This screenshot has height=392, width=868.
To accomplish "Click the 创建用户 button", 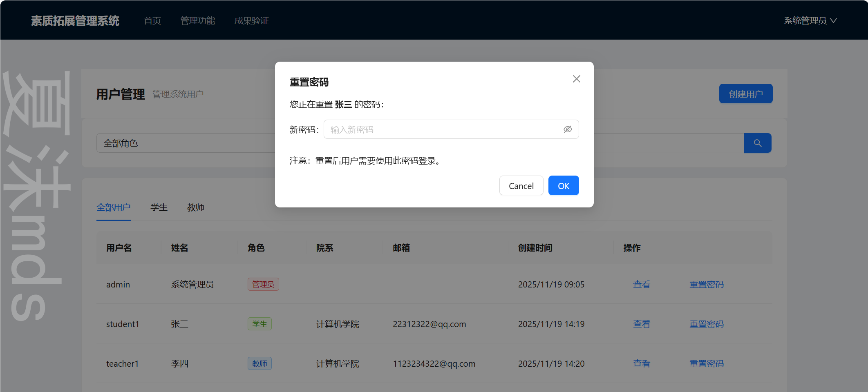I will coord(746,94).
